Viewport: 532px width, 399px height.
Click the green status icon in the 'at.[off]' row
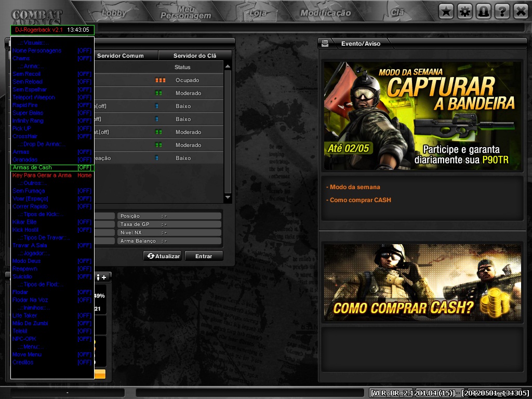point(158,131)
